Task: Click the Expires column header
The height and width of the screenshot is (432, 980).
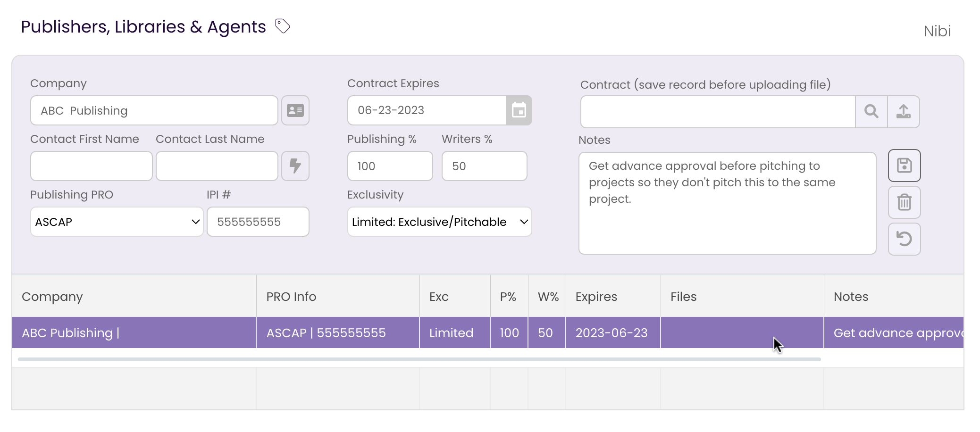Action: 613,297
